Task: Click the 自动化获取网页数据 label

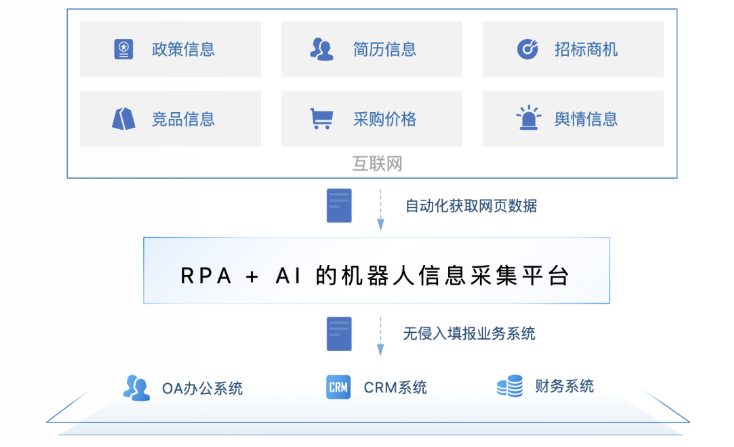Action: (471, 205)
